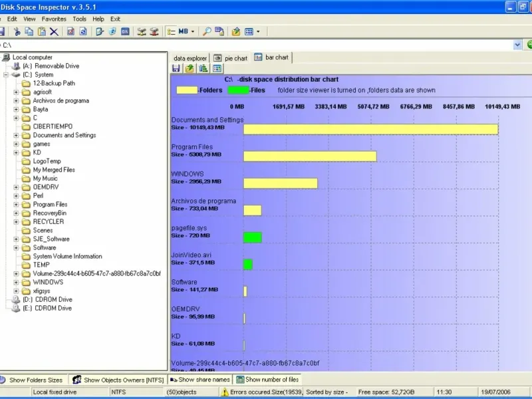Click the green Files legend swatch
Screen dimensions: 532x399
click(x=238, y=90)
